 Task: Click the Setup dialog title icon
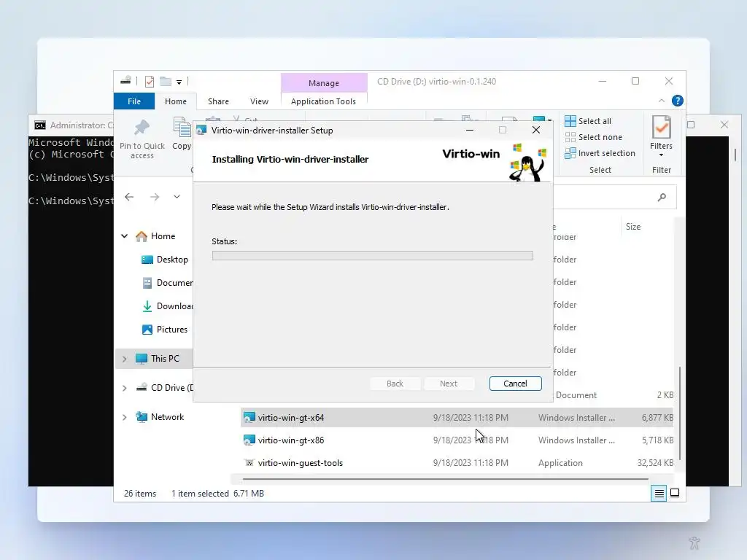pos(201,130)
